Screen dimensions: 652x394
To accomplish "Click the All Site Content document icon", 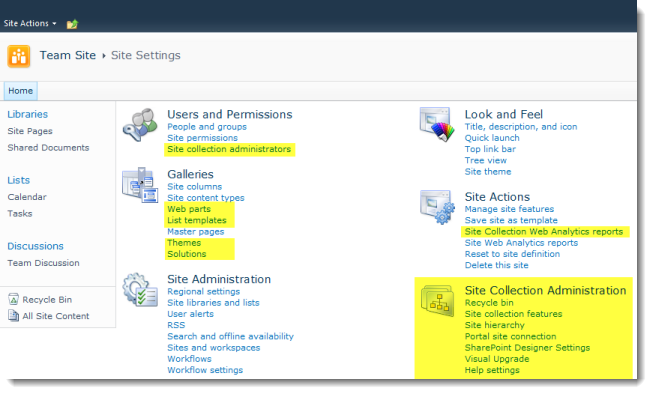I will point(13,316).
